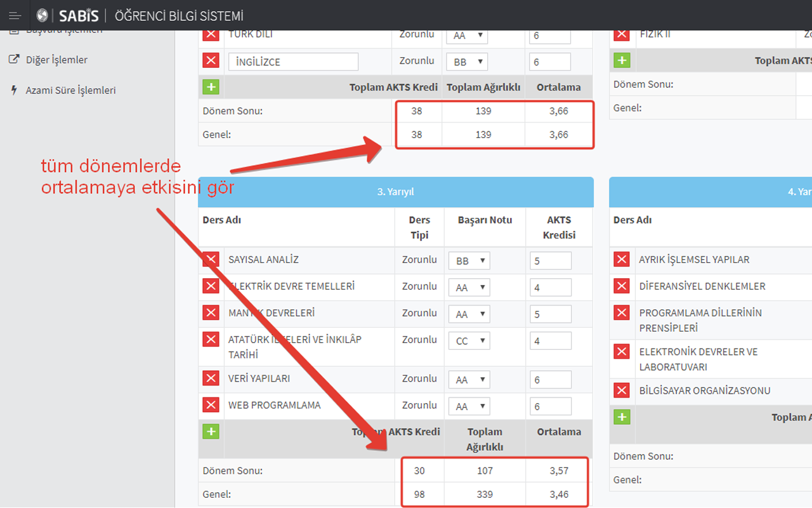
Task: Click AKTS credit field for WEB PROGRAMLAMA
Action: click(x=551, y=406)
